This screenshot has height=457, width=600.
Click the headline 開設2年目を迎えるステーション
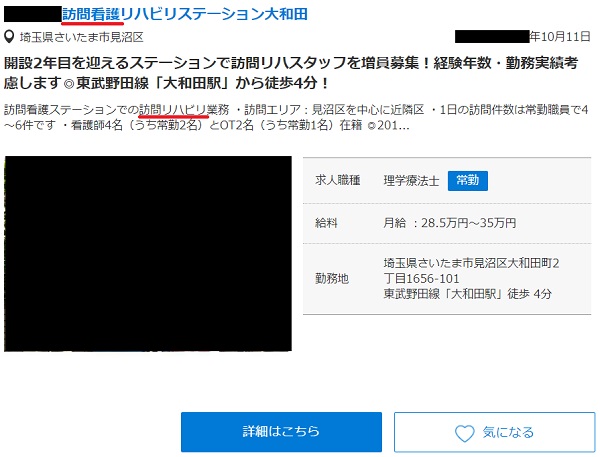(x=291, y=73)
